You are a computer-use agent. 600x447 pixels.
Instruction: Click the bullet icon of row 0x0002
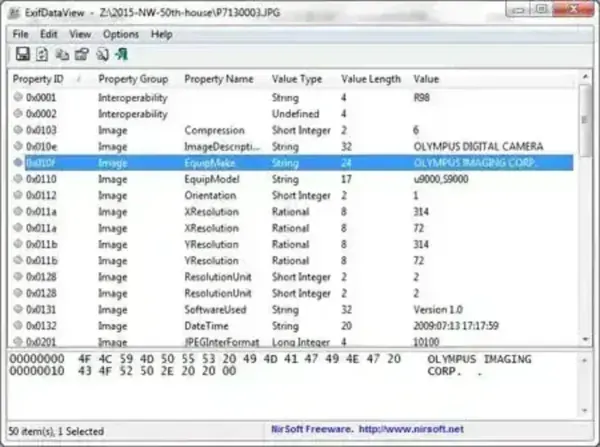pos(18,113)
